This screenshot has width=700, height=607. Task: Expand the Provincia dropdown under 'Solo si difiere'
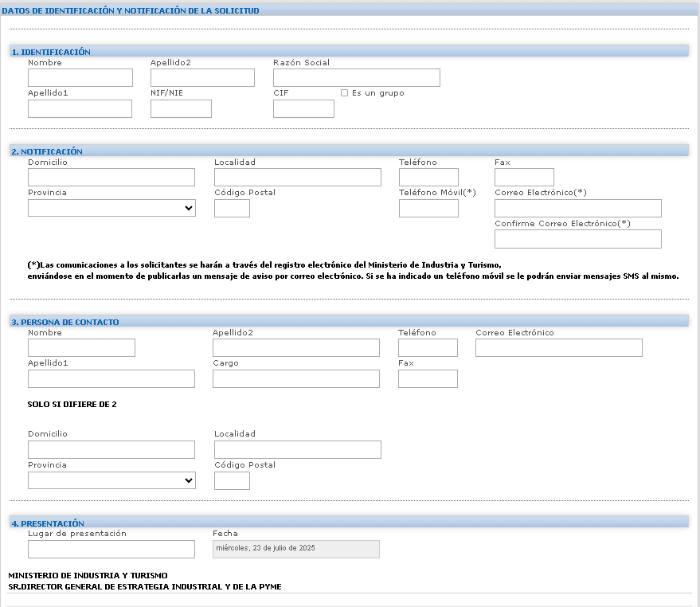click(111, 480)
